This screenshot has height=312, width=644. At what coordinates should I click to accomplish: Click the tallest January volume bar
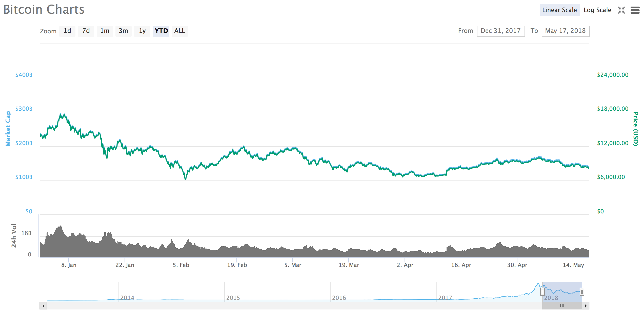pyautogui.click(x=61, y=241)
